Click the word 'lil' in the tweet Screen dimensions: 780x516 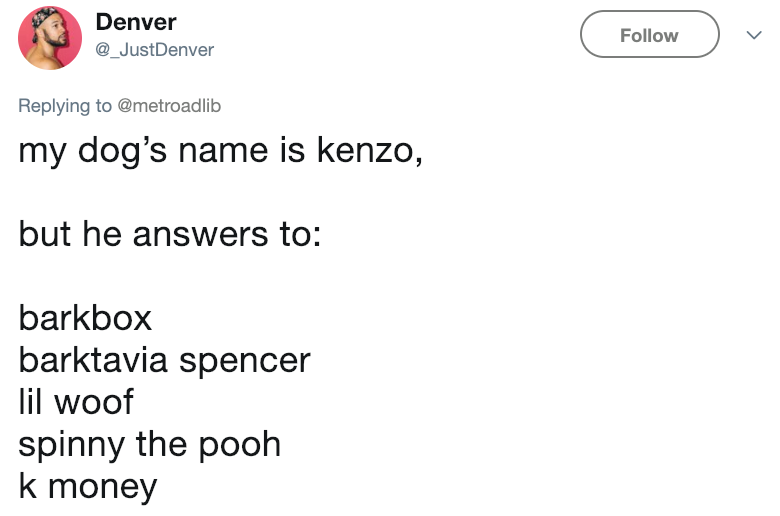(30, 401)
